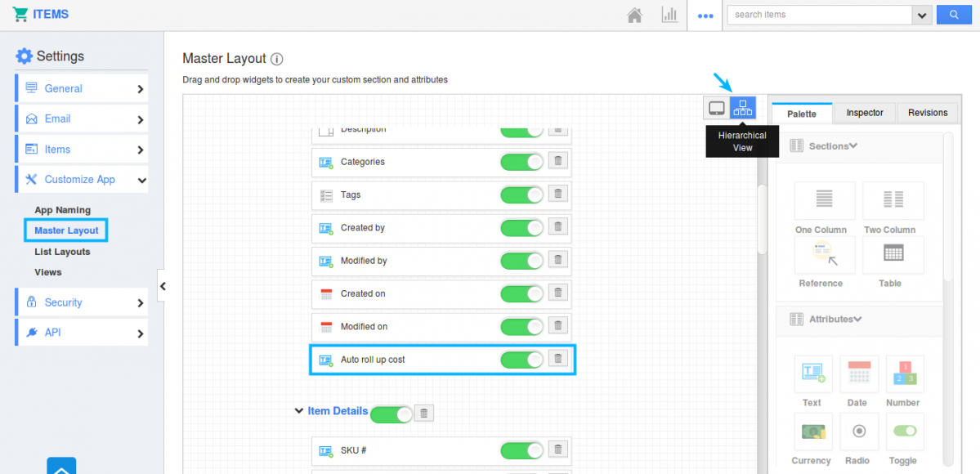980x474 pixels.
Task: Open the three-dots more menu icon
Action: pyautogui.click(x=705, y=16)
